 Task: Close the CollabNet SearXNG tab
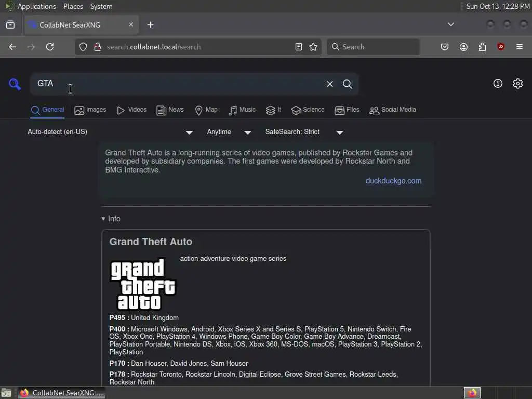point(131,24)
